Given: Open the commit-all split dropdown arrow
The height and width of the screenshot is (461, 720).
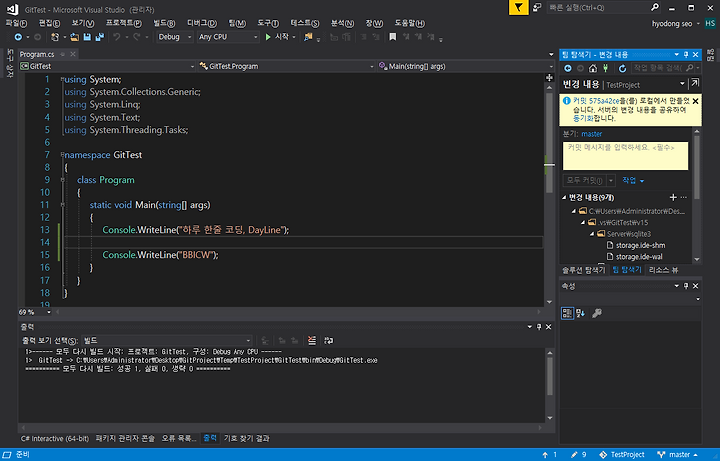Looking at the screenshot, I should (611, 180).
